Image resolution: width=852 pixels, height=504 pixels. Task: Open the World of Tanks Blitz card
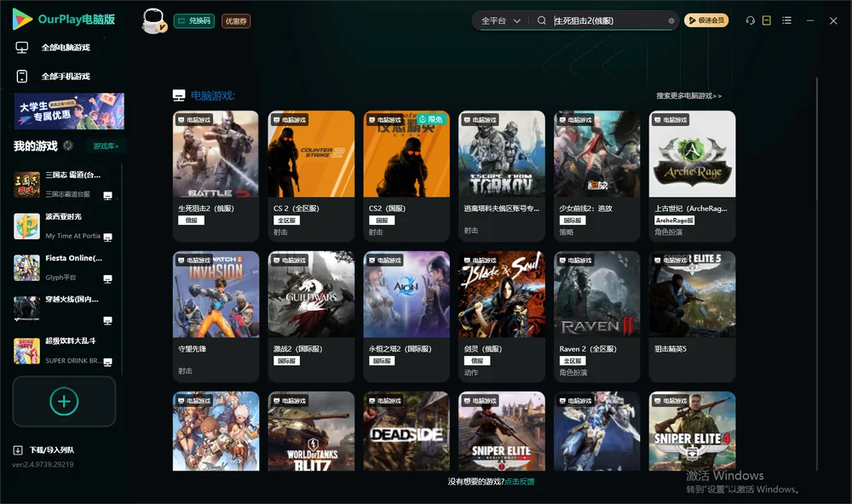pos(311,432)
